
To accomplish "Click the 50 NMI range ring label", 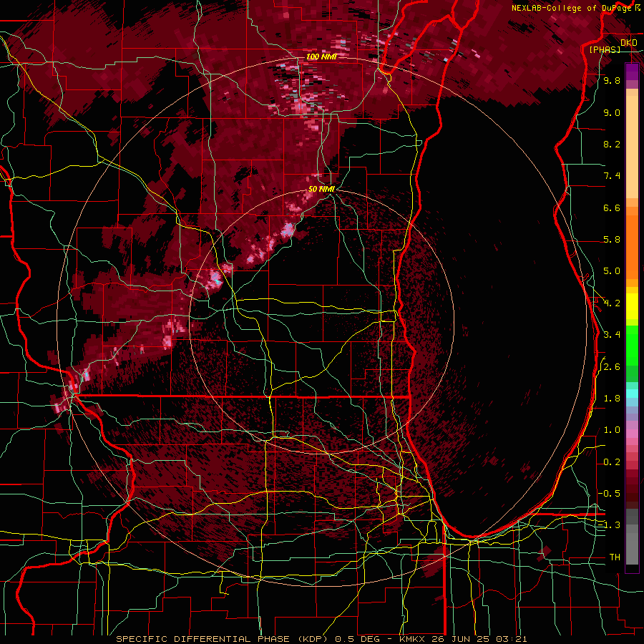I will 321,190.
